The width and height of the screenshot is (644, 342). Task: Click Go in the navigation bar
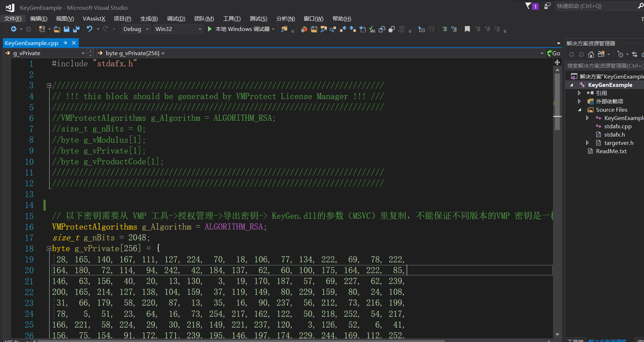click(554, 53)
